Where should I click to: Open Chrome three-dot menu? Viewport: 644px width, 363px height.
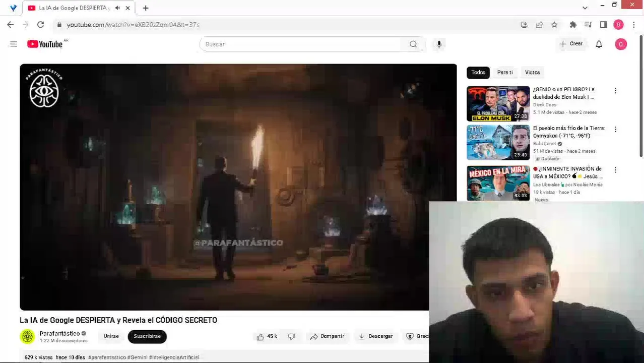633,25
